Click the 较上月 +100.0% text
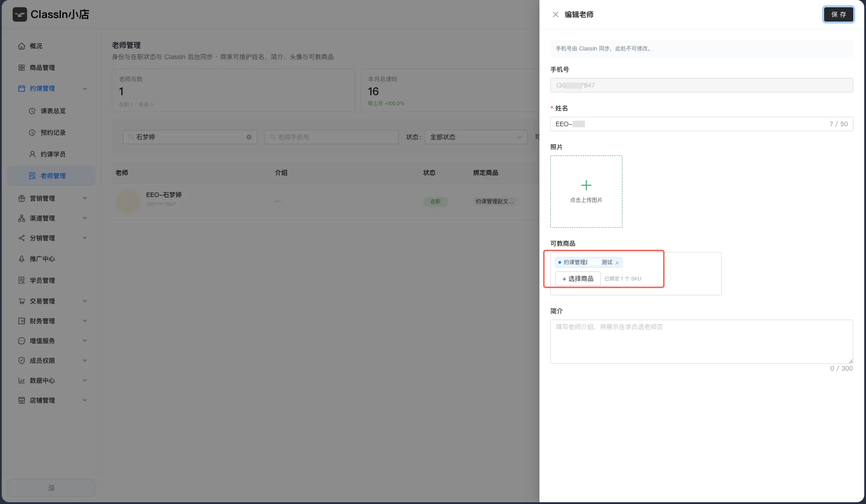866x504 pixels. [386, 103]
